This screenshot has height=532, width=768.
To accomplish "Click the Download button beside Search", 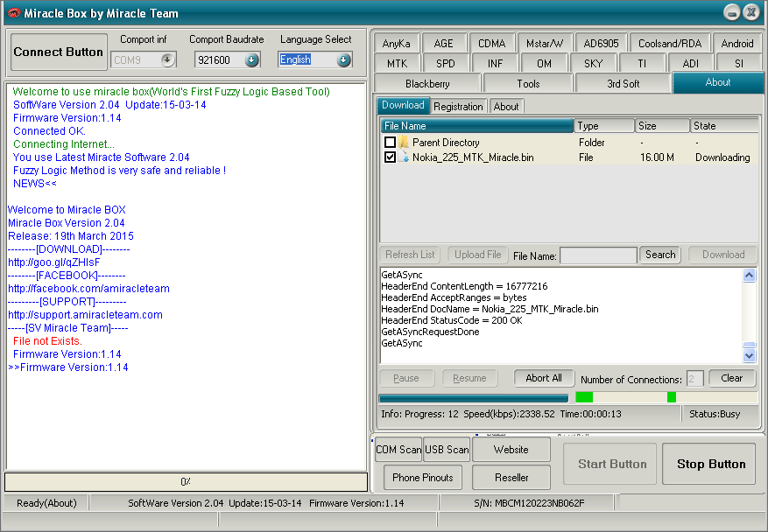I will coord(723,255).
